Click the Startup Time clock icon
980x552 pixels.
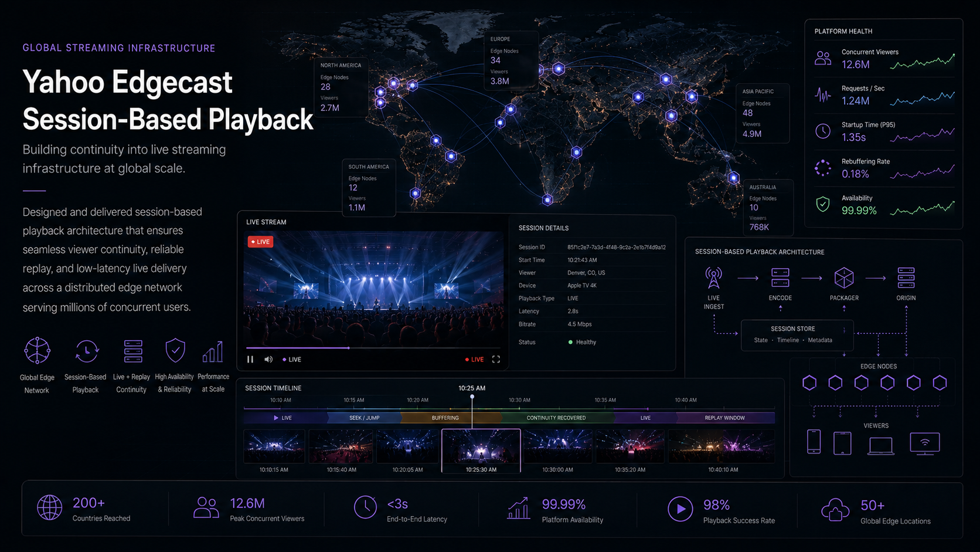tap(823, 131)
